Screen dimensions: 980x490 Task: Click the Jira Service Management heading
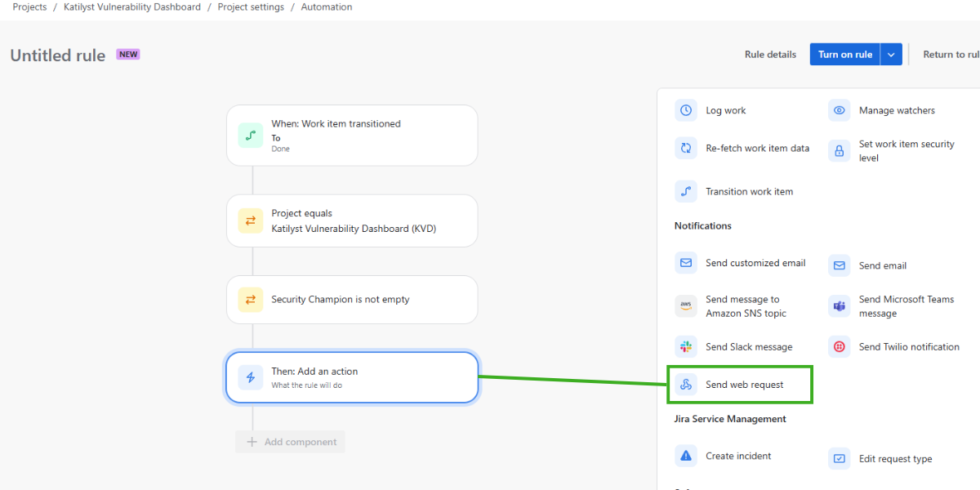click(730, 419)
